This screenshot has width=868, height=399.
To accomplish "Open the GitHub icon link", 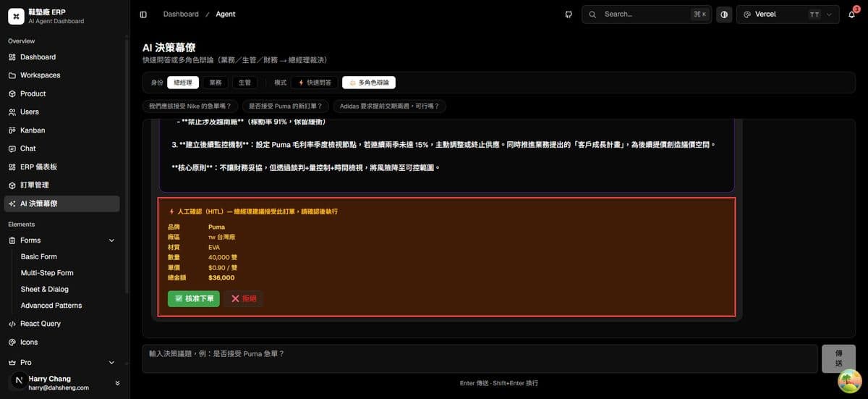I will click(x=569, y=14).
